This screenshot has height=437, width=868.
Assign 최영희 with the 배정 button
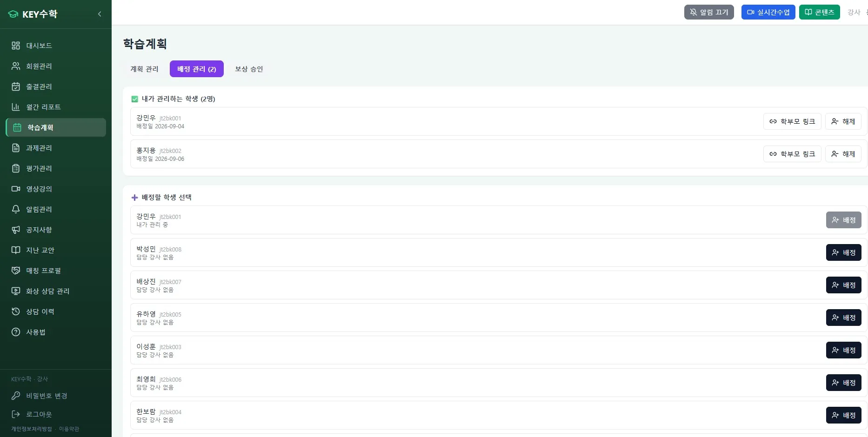[844, 383]
